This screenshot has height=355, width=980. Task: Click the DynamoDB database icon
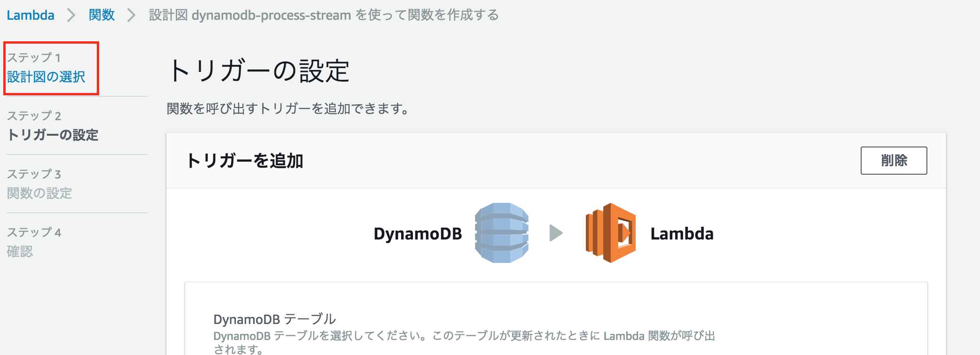pyautogui.click(x=502, y=233)
